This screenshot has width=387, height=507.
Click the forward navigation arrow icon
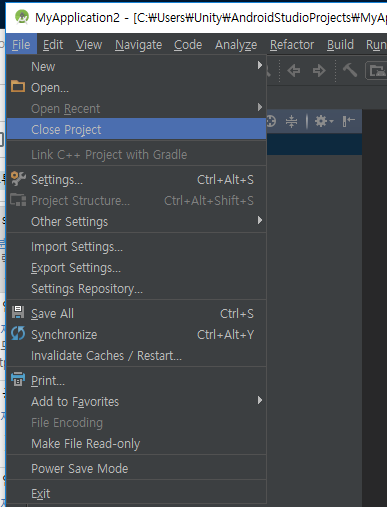[319, 71]
